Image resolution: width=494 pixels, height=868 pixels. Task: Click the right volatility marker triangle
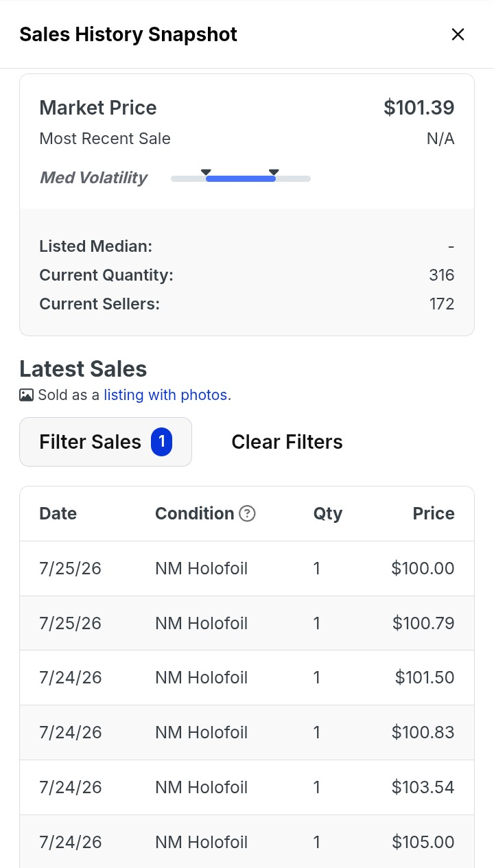[274, 172]
